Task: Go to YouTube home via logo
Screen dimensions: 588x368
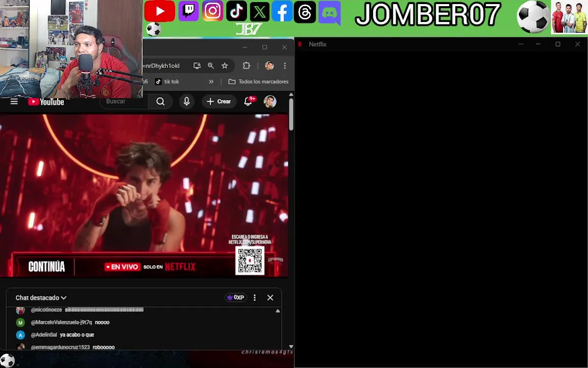Action: point(46,102)
